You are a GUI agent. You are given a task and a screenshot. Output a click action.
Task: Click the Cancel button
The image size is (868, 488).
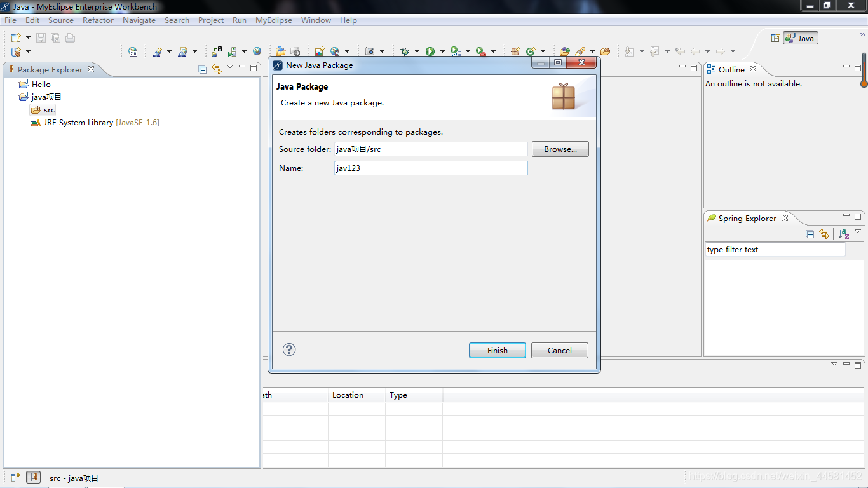click(560, 350)
